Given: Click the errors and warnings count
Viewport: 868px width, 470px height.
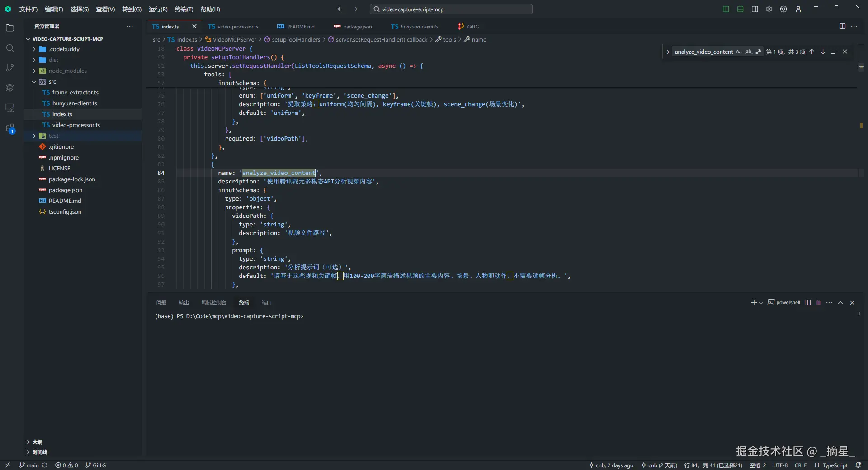Looking at the screenshot, I should coord(66,465).
